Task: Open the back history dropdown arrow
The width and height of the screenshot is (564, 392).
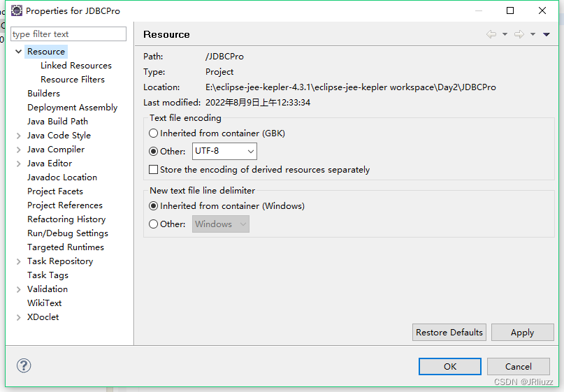Action: (x=505, y=34)
